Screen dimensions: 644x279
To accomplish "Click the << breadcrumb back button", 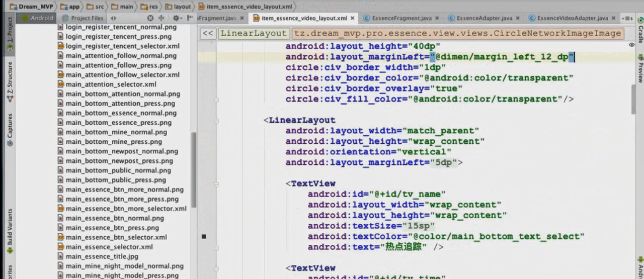I will [x=208, y=34].
